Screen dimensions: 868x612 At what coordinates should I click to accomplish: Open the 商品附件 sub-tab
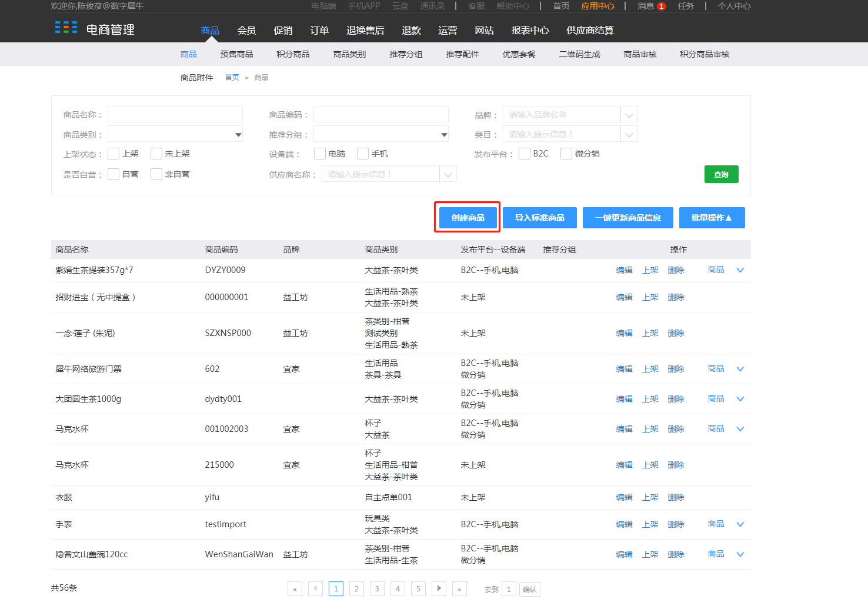(x=196, y=78)
